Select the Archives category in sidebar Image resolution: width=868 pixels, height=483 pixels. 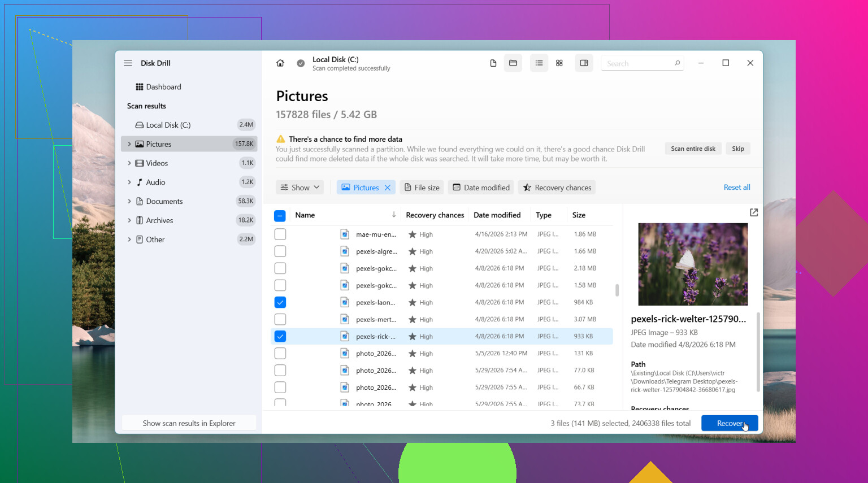[x=189, y=220]
